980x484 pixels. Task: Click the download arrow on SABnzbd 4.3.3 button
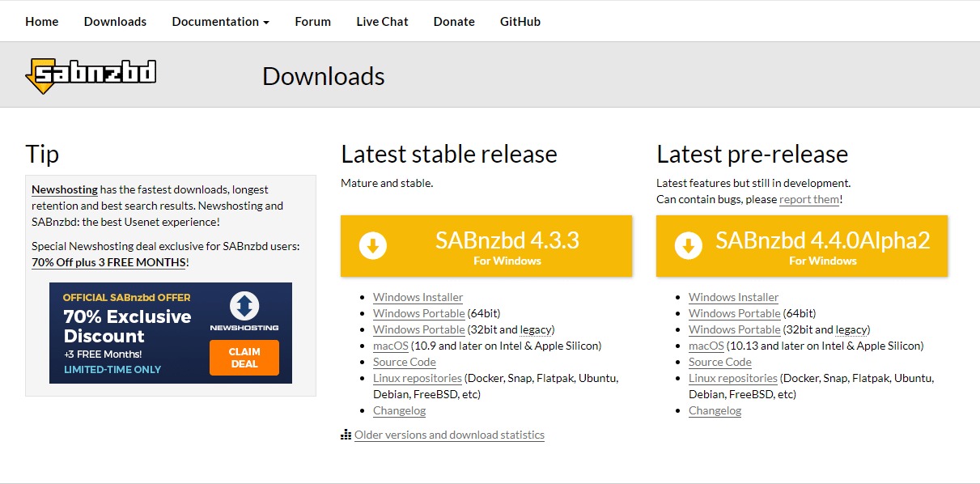click(372, 245)
